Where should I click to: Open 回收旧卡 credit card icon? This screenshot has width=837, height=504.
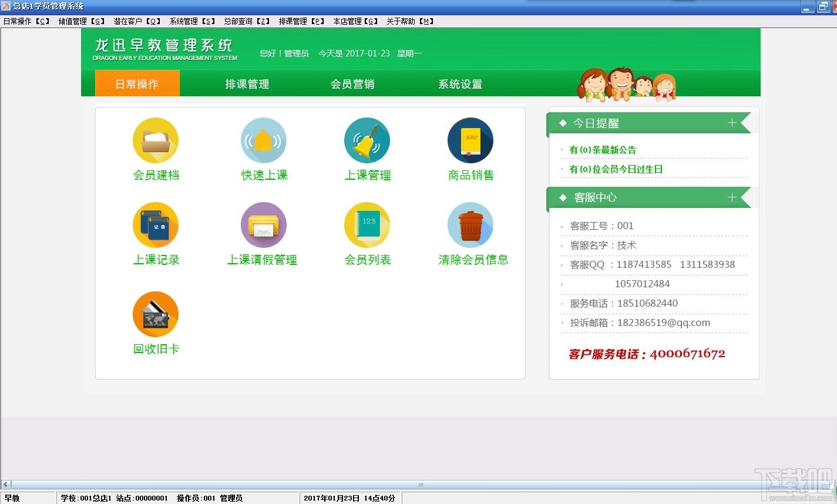[156, 314]
